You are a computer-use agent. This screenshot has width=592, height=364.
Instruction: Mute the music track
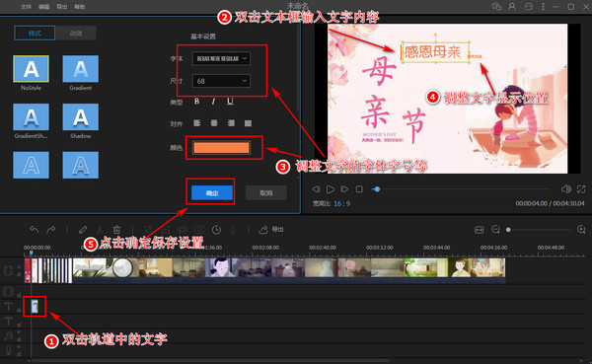pos(19,332)
